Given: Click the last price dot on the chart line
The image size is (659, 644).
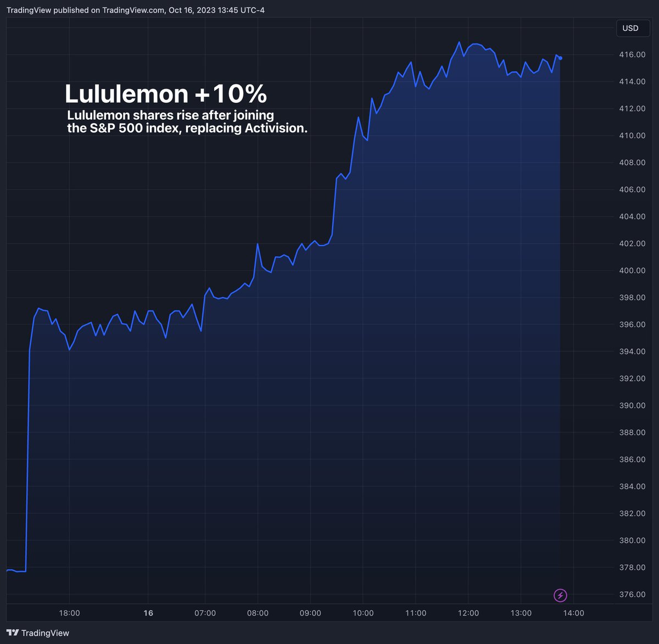Looking at the screenshot, I should pos(560,58).
